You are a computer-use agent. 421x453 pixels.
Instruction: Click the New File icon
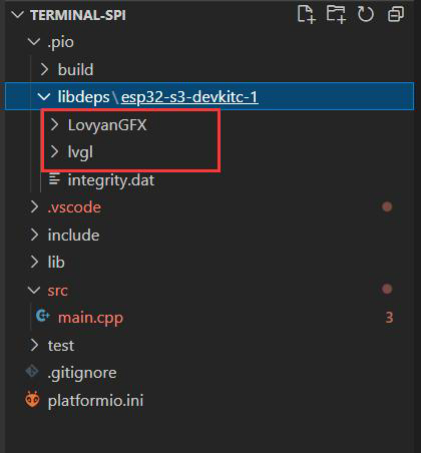306,15
